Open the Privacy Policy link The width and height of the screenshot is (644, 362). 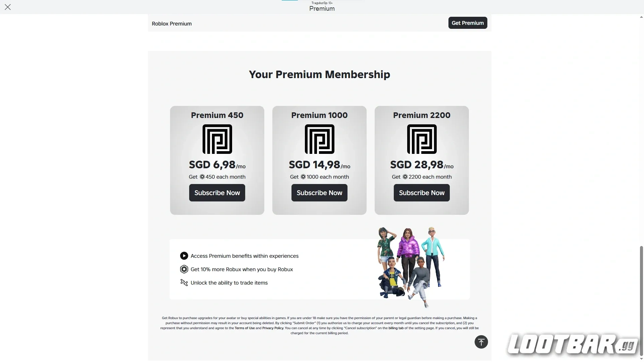pos(272,328)
